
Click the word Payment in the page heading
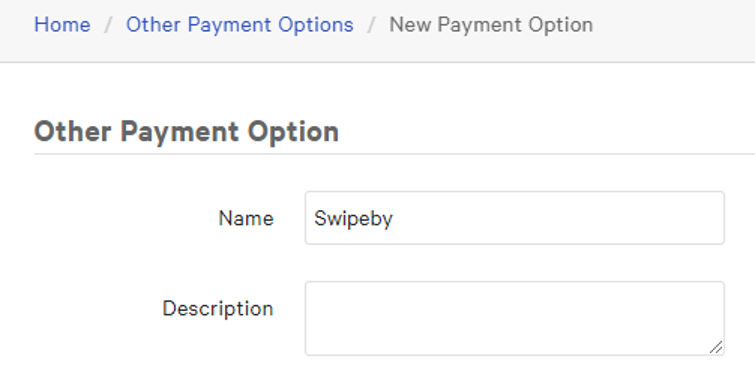[x=179, y=132]
